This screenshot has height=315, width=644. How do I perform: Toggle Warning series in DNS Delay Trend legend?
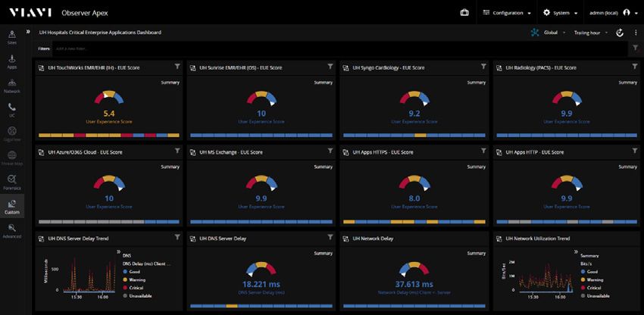coord(134,279)
